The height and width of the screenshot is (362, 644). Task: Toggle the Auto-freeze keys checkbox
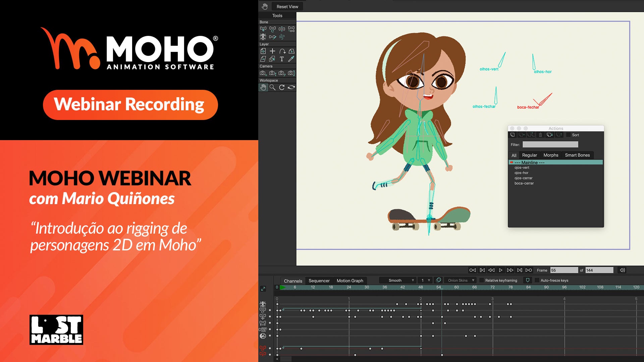(537, 280)
